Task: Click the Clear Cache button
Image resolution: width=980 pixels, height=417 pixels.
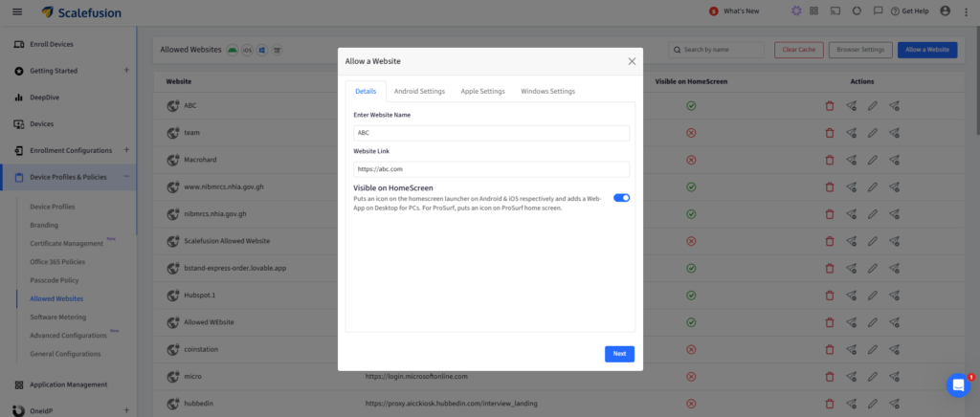Action: (x=799, y=50)
